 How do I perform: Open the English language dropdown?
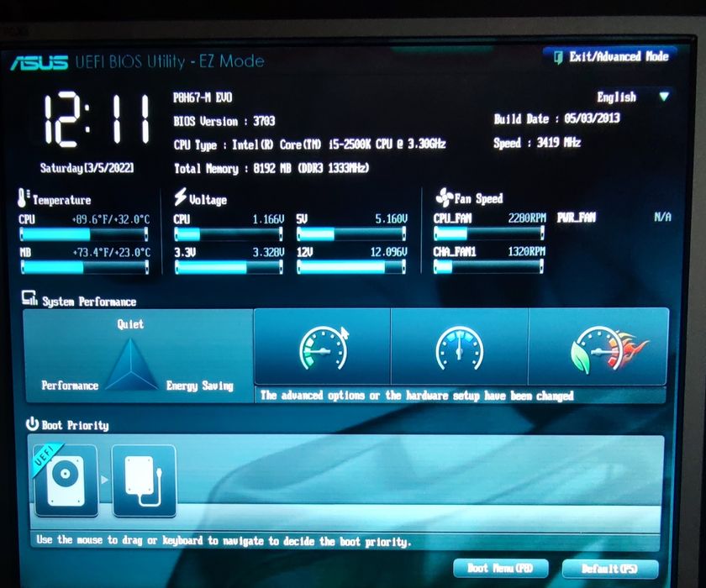pos(633,97)
